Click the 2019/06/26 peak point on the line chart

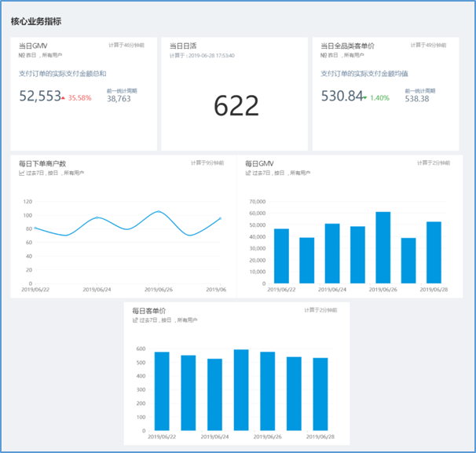coord(159,211)
